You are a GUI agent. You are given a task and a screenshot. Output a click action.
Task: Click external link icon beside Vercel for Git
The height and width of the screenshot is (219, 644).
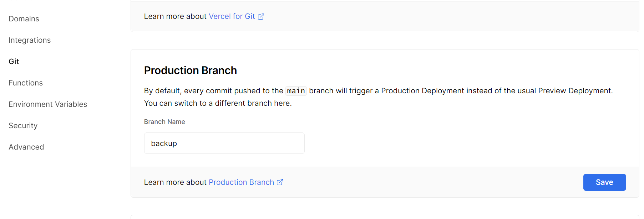(261, 17)
